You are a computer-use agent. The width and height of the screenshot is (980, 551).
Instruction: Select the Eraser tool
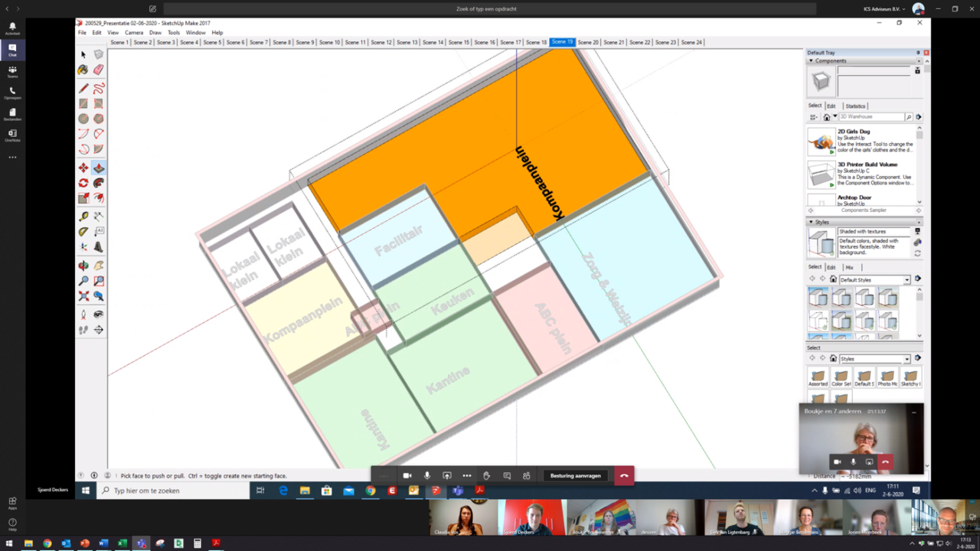tap(99, 70)
